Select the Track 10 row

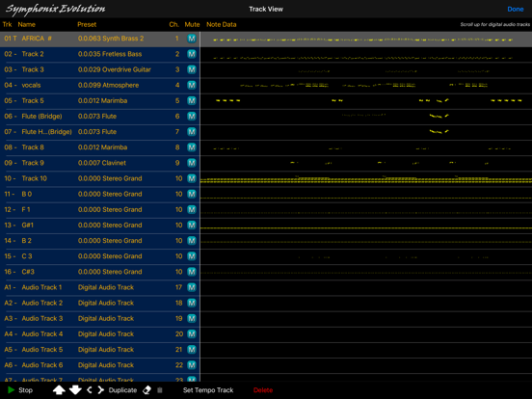pos(100,178)
